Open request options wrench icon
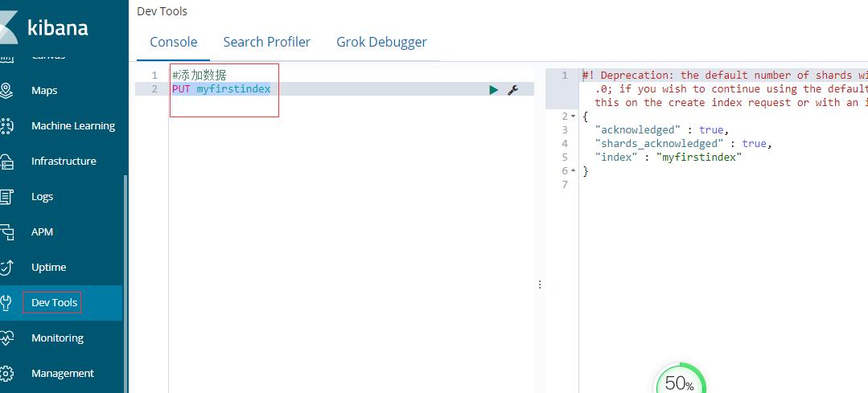 coord(513,89)
